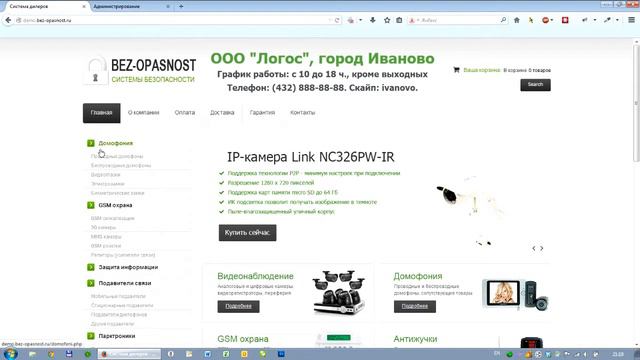Click the red Adblock toolbar icon

click(545, 20)
